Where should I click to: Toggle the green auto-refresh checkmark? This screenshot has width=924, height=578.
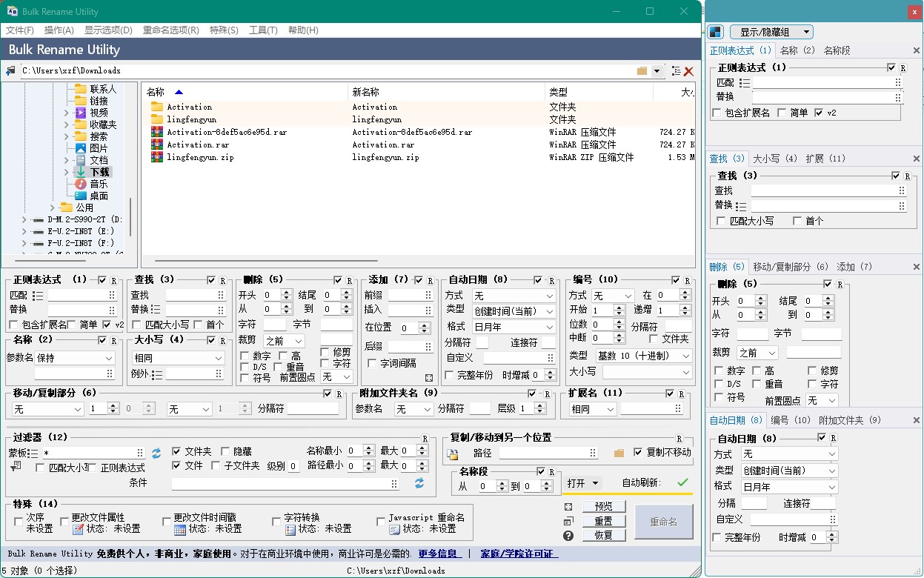coord(682,482)
